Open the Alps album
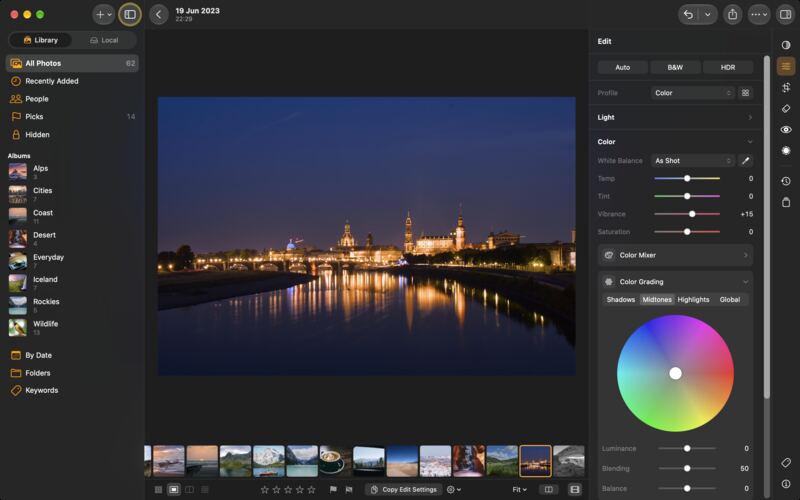Viewport: 800px width, 500px height. tap(72, 171)
